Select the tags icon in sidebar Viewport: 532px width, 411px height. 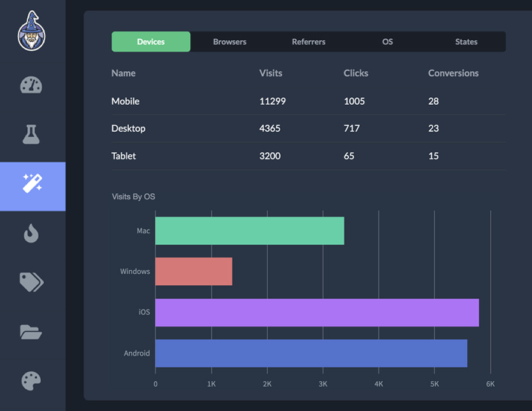pos(31,282)
